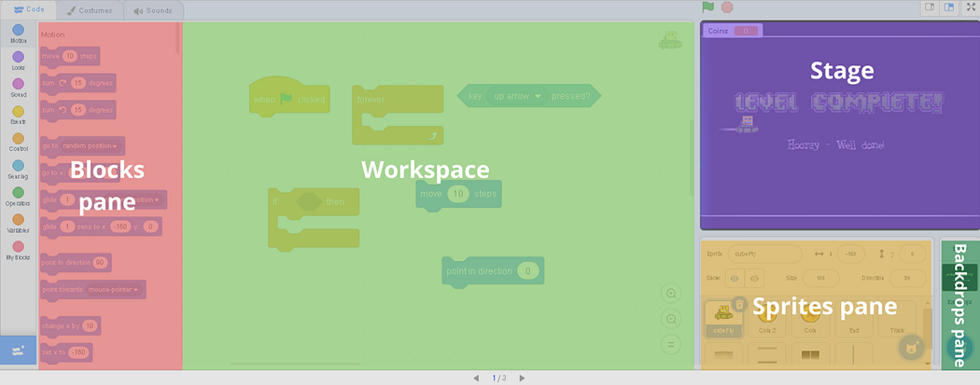Click the green flag to run
Screen dimensions: 980x385
[708, 7]
